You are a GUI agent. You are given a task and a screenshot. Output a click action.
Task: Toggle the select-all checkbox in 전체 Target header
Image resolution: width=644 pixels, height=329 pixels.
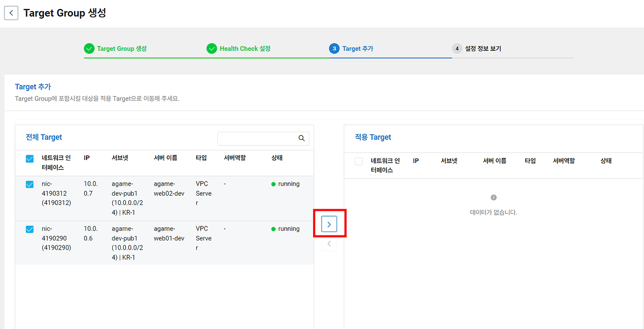point(30,159)
